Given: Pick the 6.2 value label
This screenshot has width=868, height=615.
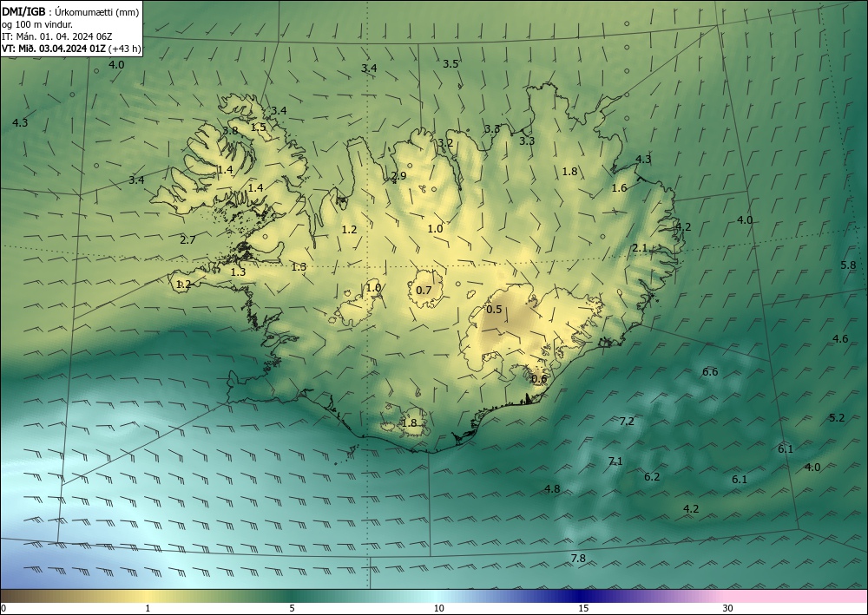Looking at the screenshot, I should click(652, 477).
